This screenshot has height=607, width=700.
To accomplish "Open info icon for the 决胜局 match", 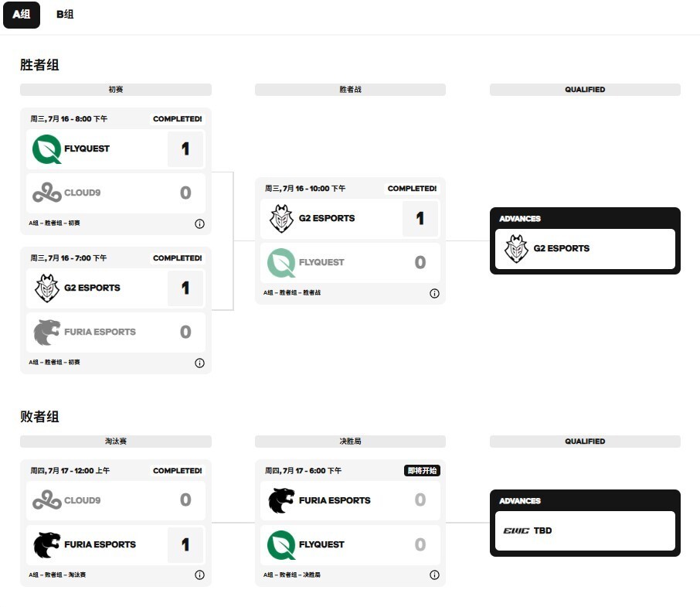I will click(434, 575).
